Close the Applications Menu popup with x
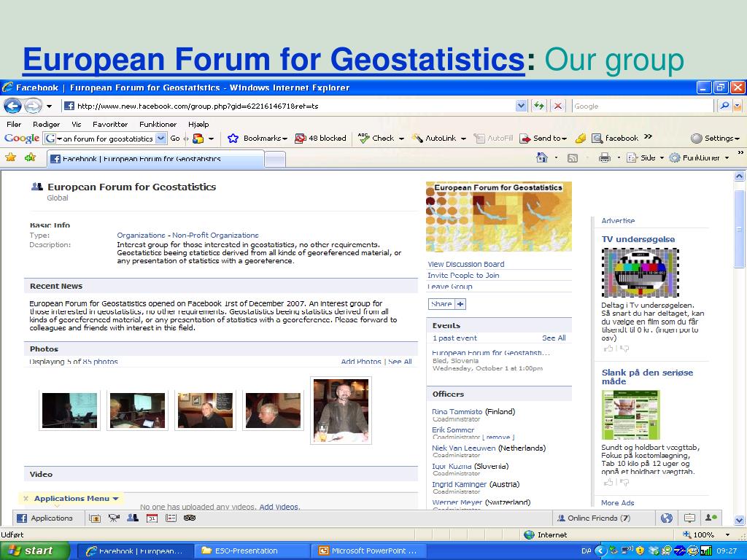The height and width of the screenshot is (560, 747). click(26, 499)
